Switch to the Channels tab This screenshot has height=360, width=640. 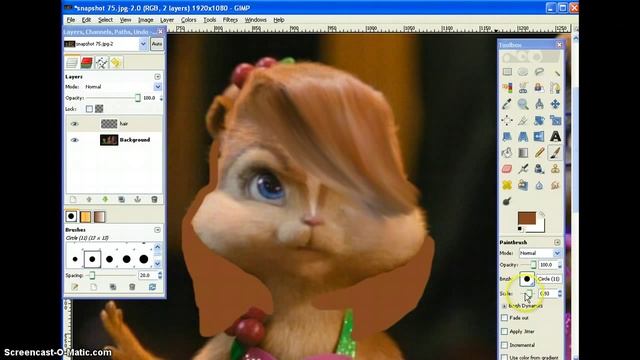[87, 62]
